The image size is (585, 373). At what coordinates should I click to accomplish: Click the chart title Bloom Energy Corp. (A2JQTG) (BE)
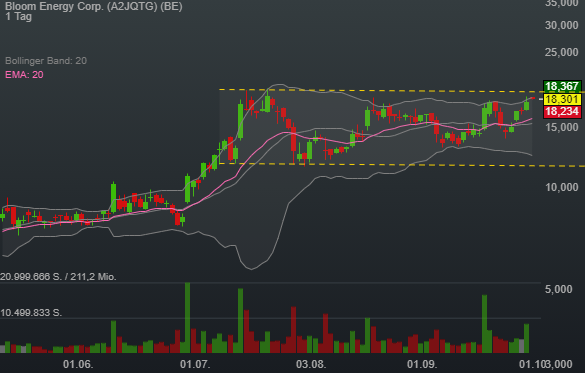94,6
